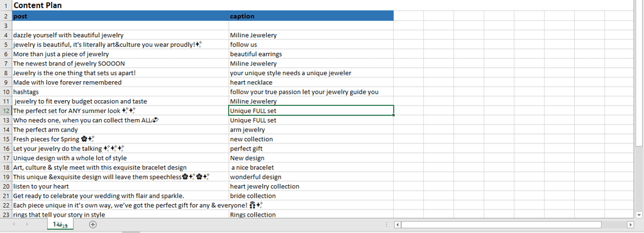Add a new sheet with plus icon
644x233 pixels.
[93, 224]
